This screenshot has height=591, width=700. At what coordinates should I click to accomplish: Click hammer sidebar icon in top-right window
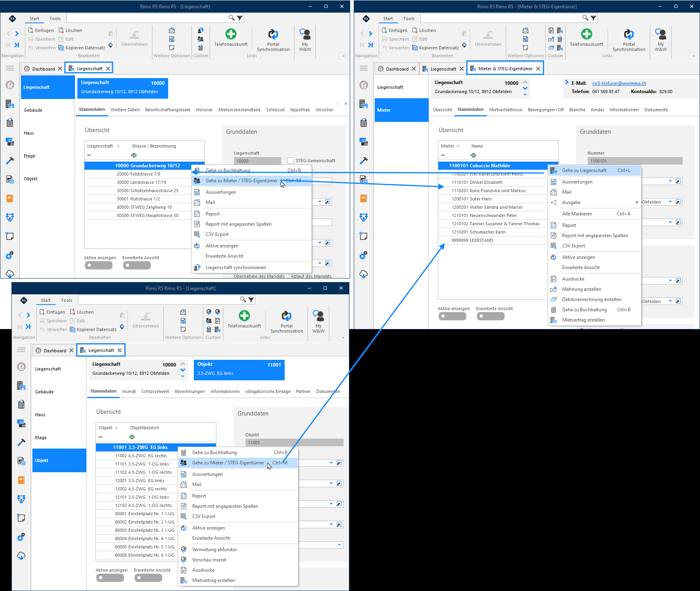click(364, 161)
